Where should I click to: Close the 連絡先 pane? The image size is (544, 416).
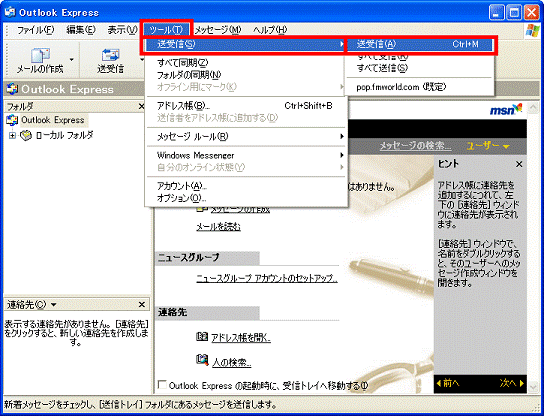(x=142, y=305)
